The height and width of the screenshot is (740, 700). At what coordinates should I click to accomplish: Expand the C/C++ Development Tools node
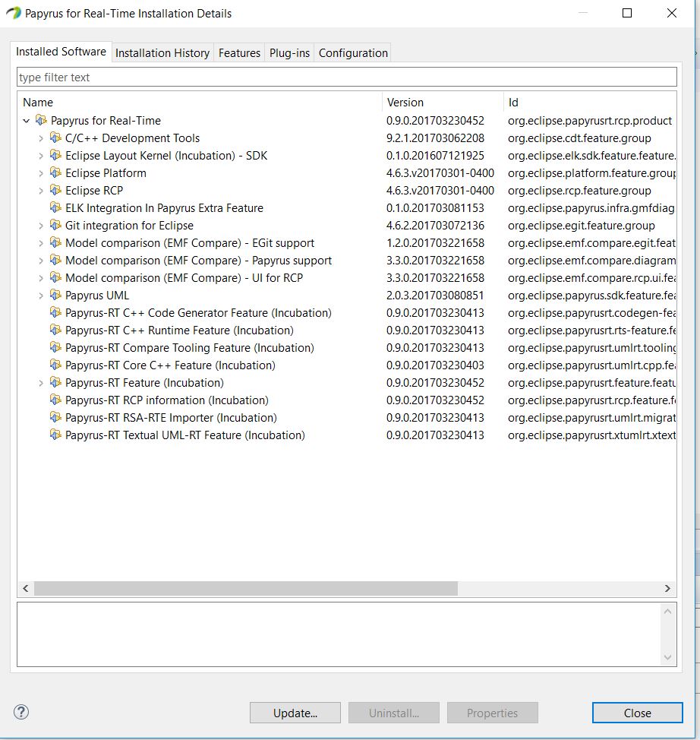point(41,138)
